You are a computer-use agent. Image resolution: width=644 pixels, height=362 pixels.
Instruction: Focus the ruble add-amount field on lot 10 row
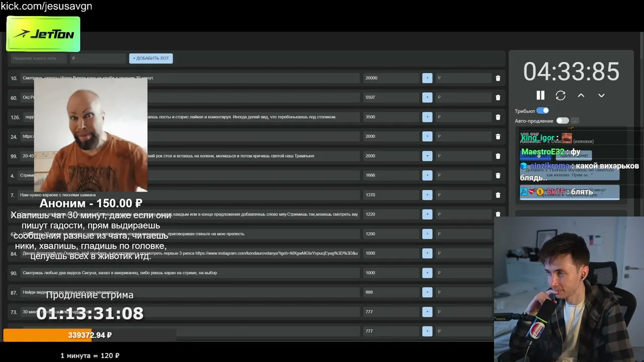coord(463,78)
